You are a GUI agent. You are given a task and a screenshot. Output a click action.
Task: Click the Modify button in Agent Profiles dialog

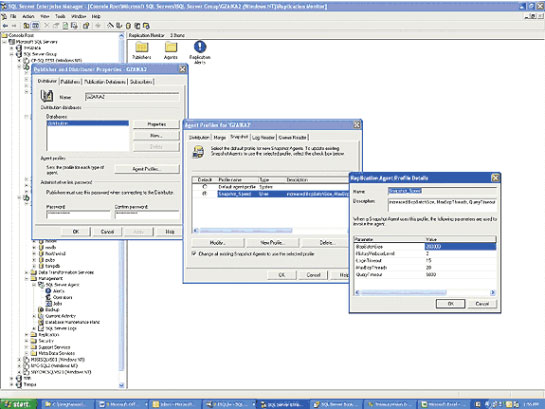[218, 243]
